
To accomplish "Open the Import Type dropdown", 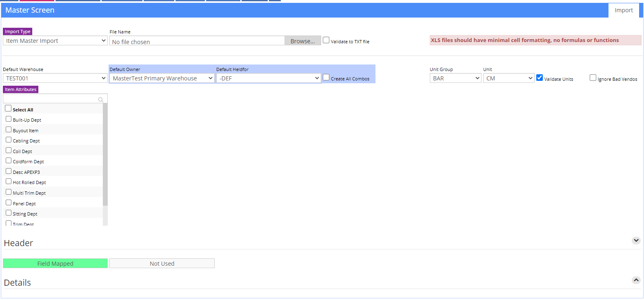I will (x=55, y=40).
